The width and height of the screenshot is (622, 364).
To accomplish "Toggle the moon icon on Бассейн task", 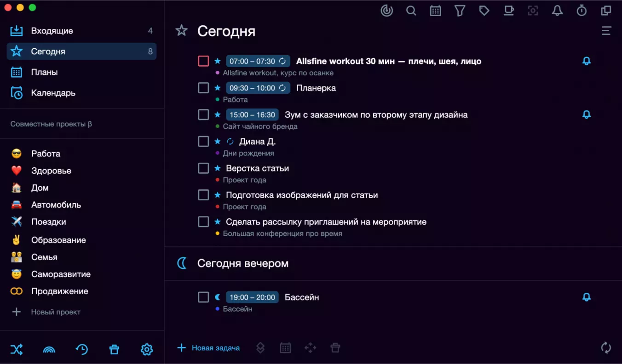I will pos(218,297).
